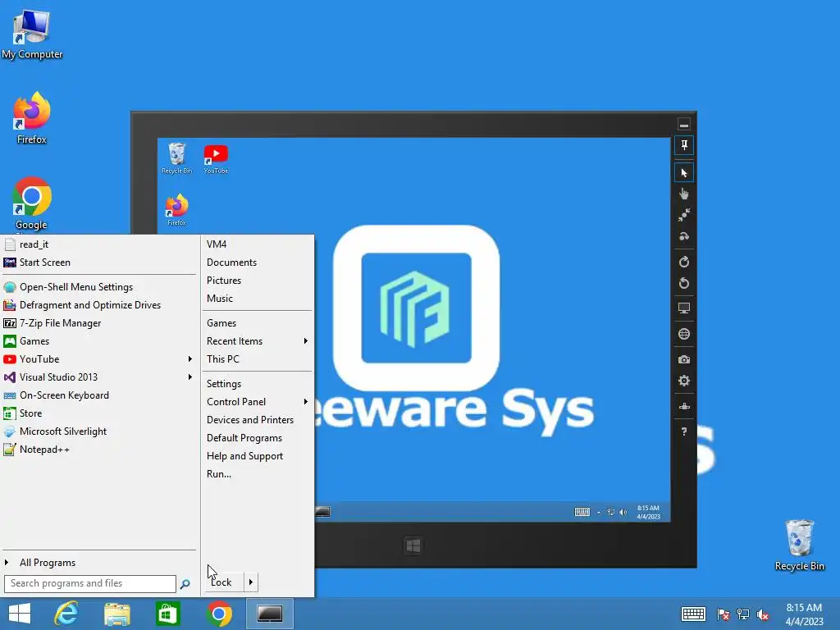
Task: Open Internet Explorer from taskbar
Action: [x=66, y=614]
